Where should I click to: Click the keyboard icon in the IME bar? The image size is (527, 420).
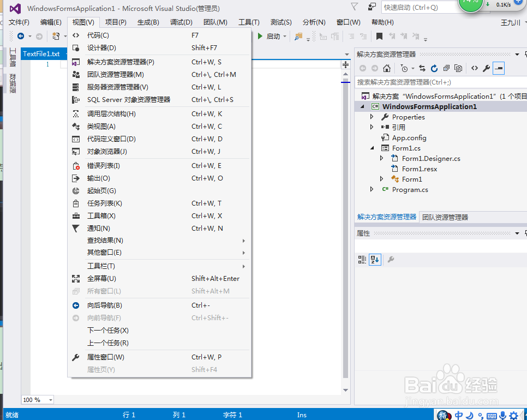[x=492, y=416]
